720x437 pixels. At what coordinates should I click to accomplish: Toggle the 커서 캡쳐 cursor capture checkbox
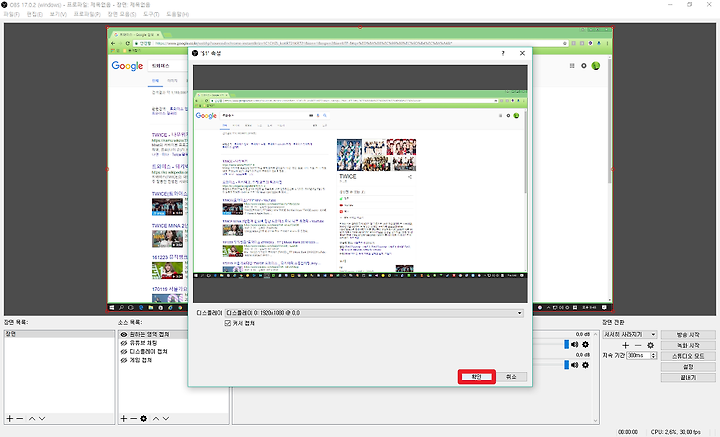point(228,323)
